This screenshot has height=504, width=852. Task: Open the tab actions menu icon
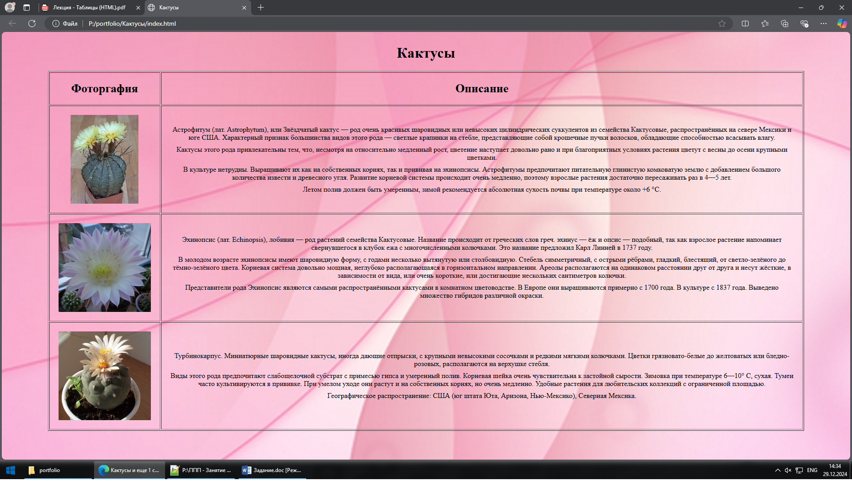pos(27,8)
